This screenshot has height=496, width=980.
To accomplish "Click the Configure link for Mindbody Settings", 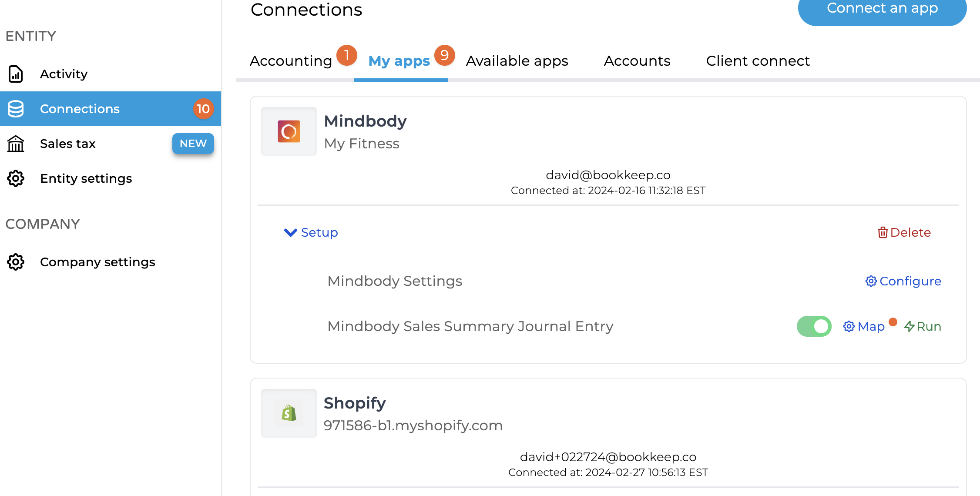I will (x=905, y=280).
